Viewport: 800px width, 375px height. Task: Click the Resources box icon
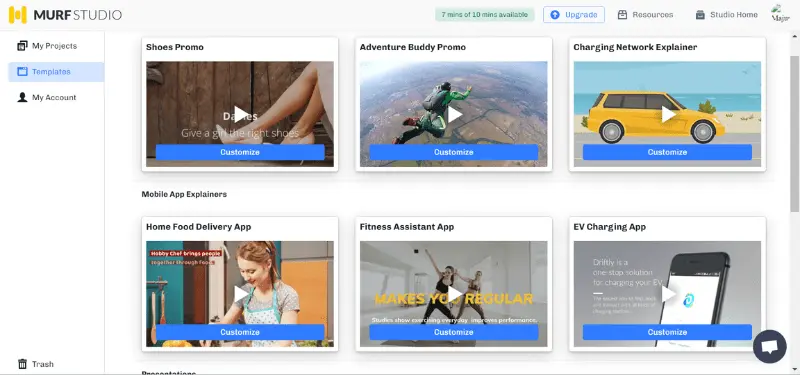(622, 15)
